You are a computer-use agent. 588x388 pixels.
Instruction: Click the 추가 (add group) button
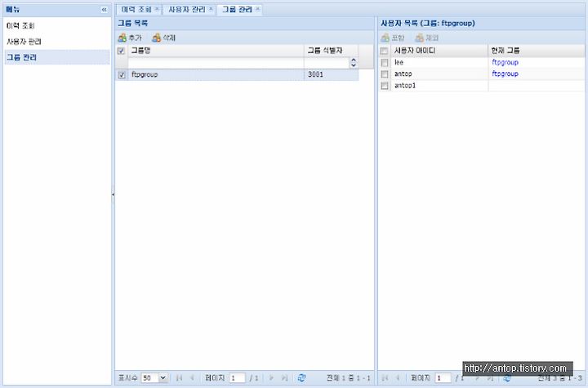[x=130, y=38]
